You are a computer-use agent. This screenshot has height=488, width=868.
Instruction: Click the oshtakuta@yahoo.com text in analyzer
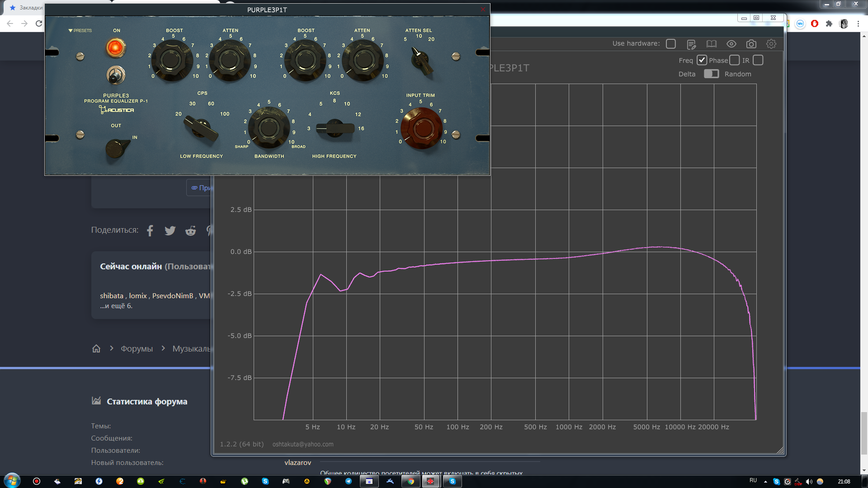pyautogui.click(x=303, y=444)
